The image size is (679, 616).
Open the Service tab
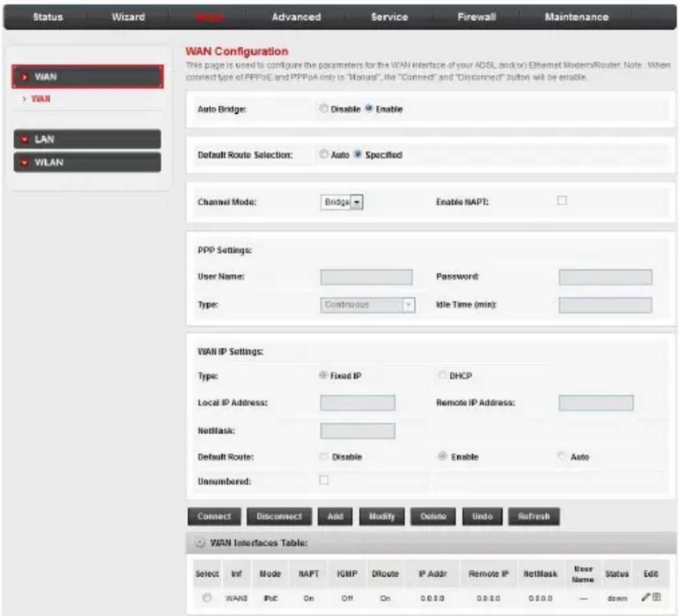[x=389, y=17]
